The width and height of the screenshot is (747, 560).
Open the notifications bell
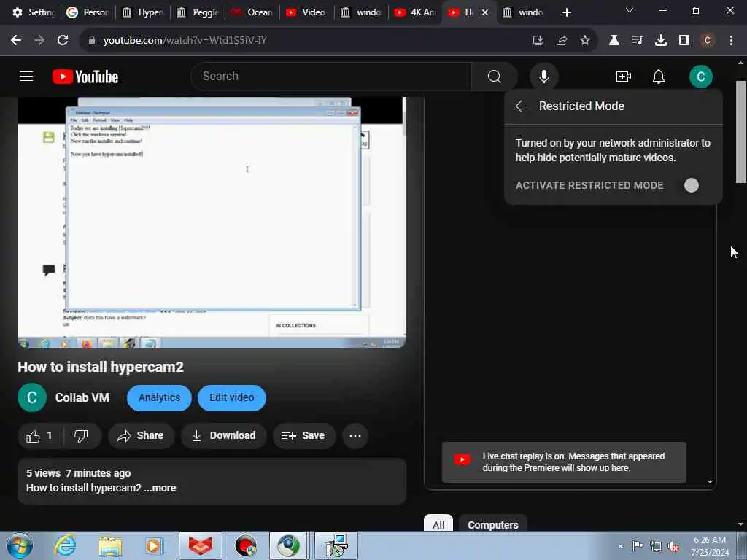tap(659, 76)
